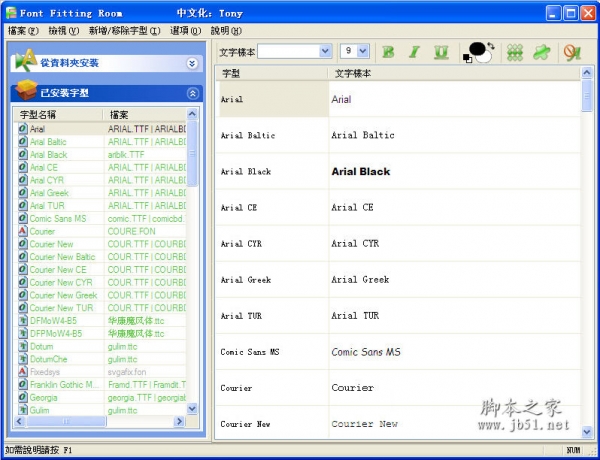The image size is (600, 460).
Task: Select Arial Greek in installed list
Action: [x=49, y=193]
